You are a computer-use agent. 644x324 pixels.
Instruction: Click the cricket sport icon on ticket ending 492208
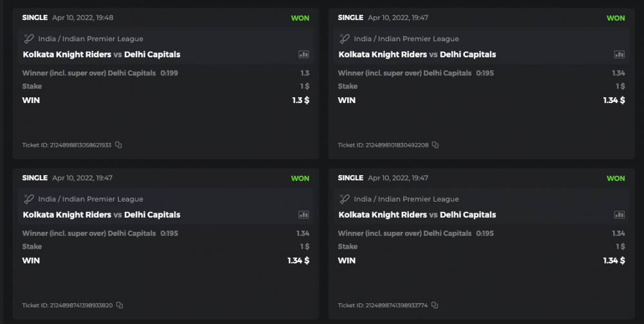pyautogui.click(x=345, y=39)
